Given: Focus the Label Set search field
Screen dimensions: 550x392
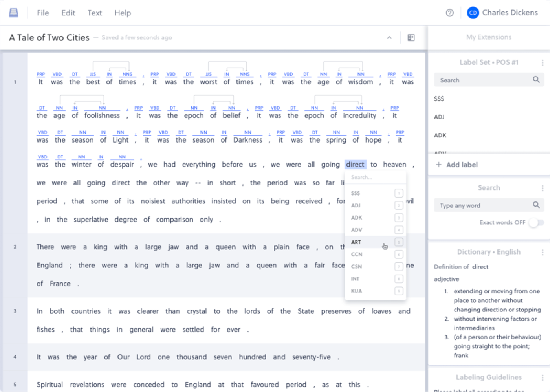Looking at the screenshot, I should [489, 80].
